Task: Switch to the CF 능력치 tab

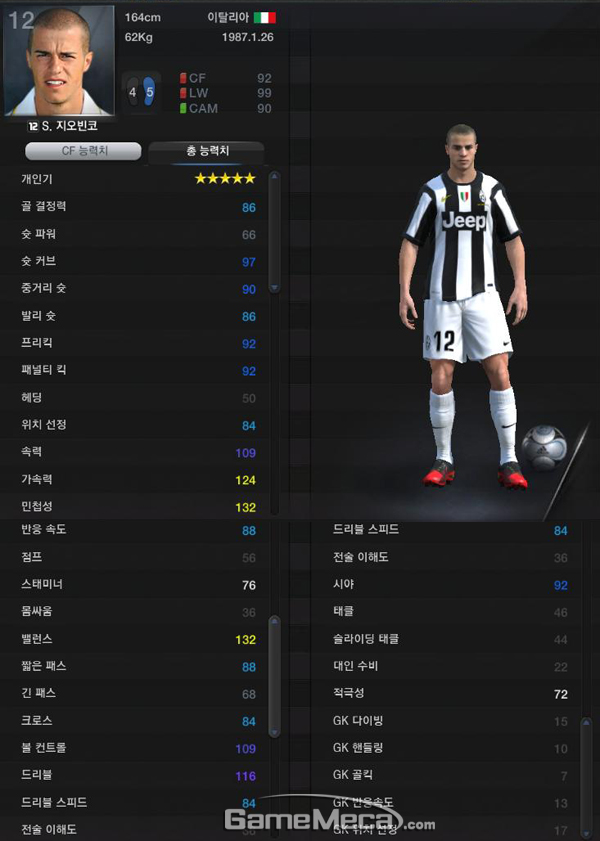Action: tap(84, 151)
